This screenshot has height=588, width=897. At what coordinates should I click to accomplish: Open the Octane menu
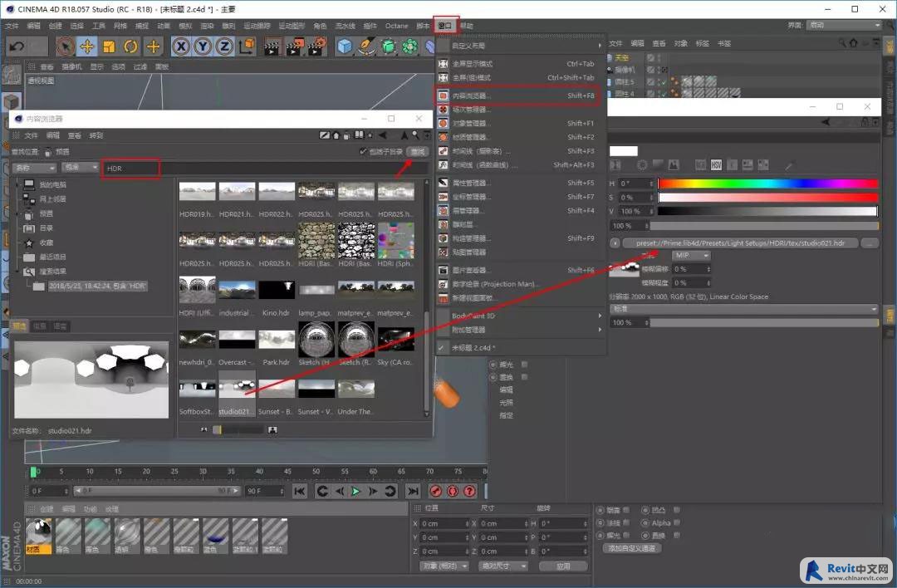396,26
